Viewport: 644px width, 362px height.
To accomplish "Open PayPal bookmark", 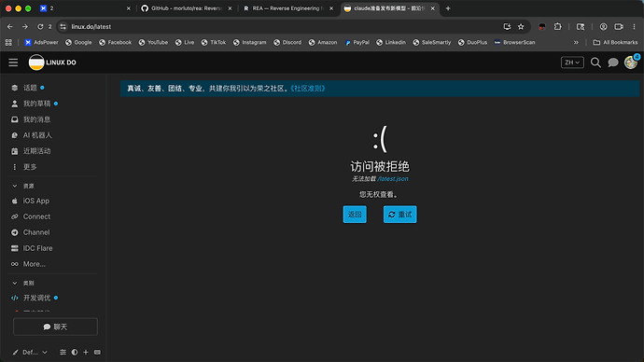I will [357, 42].
